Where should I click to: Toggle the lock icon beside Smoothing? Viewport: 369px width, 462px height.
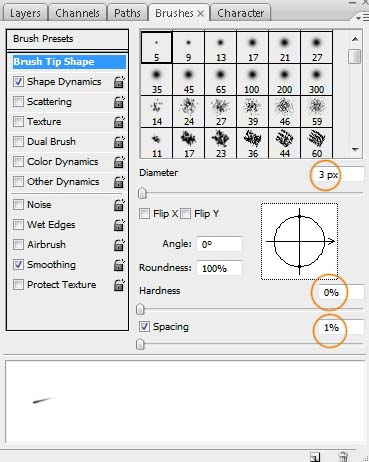tap(119, 265)
